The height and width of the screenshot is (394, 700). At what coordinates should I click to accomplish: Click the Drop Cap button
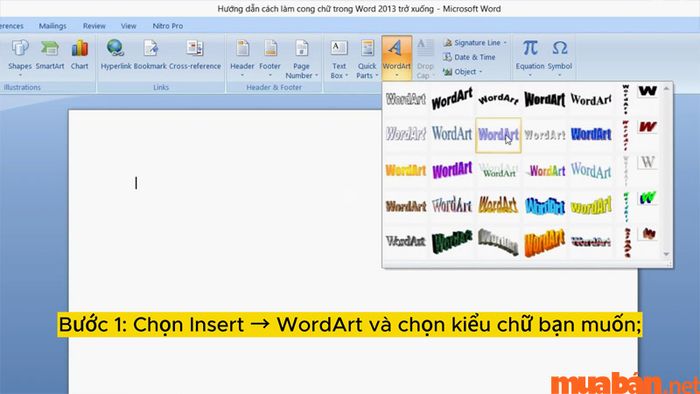click(x=425, y=59)
